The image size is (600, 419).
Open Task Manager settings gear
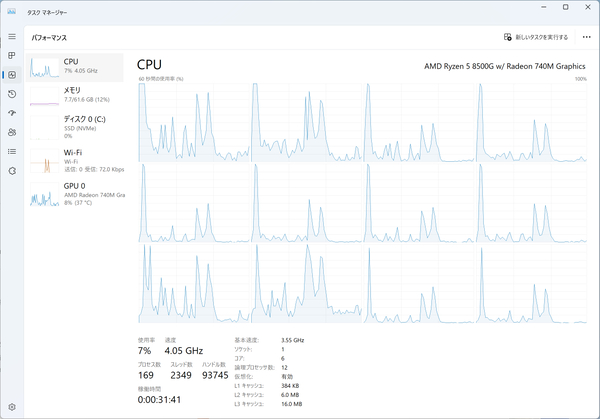12,407
